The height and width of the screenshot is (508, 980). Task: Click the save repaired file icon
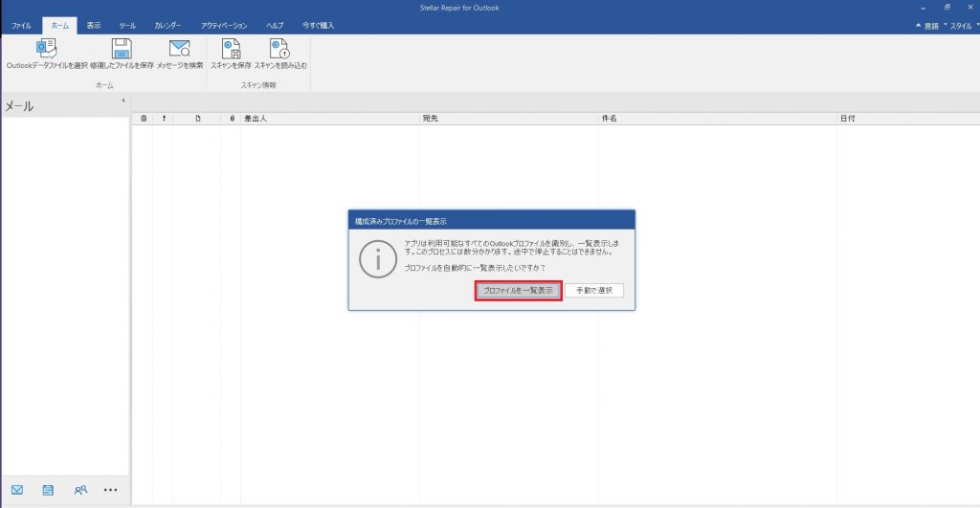click(x=122, y=49)
